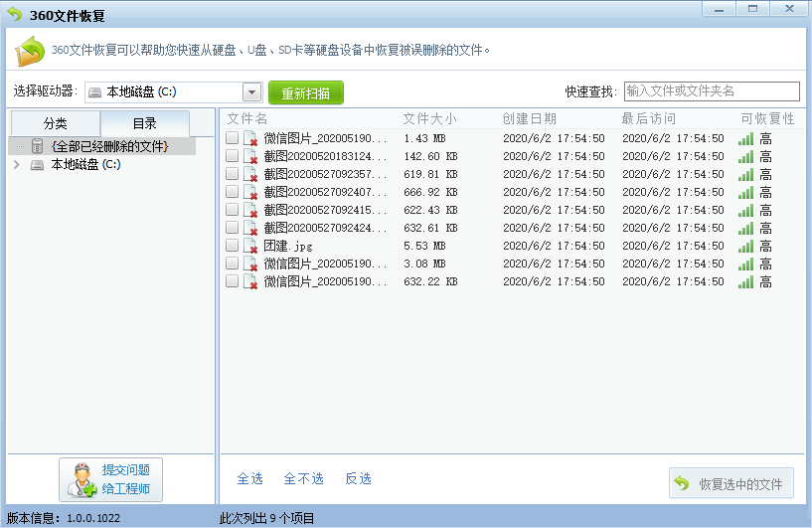Check the box for the 3.08 MB 微信图片 file
This screenshot has height=528, width=812.
pos(232,264)
